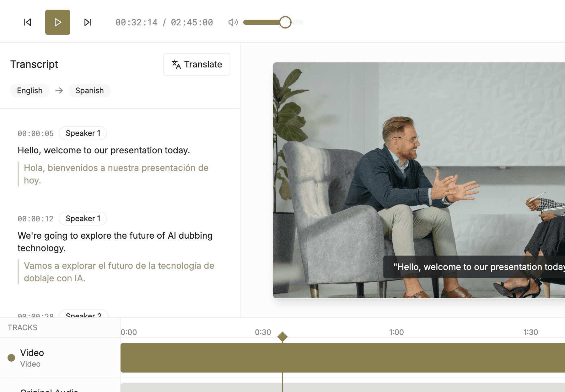Mute audio with the speaker icon

pos(233,22)
